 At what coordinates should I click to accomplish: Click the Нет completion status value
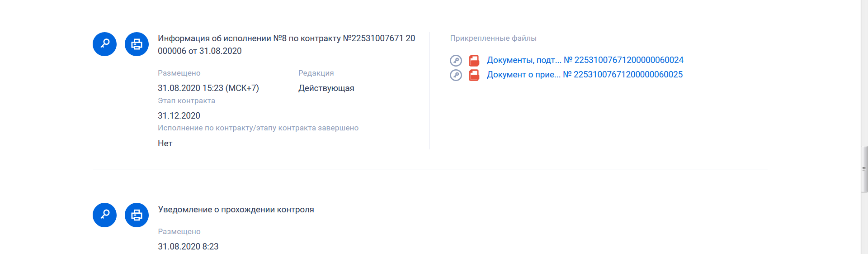(x=165, y=144)
